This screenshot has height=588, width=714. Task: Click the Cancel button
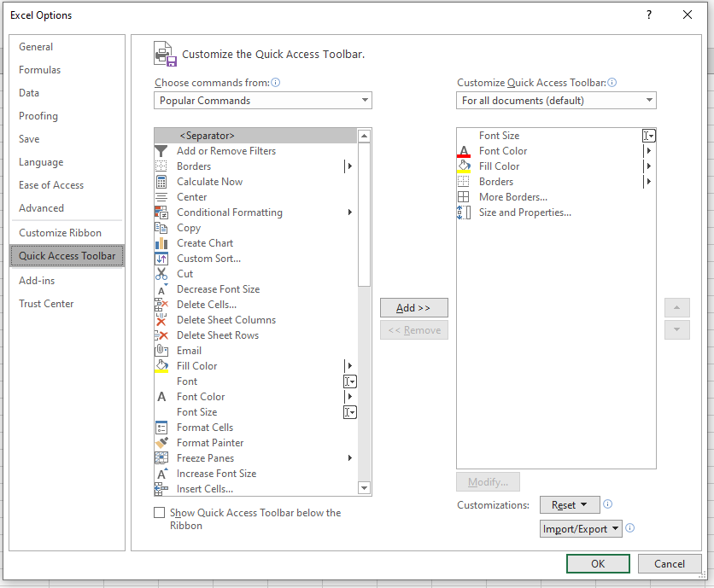pyautogui.click(x=670, y=564)
